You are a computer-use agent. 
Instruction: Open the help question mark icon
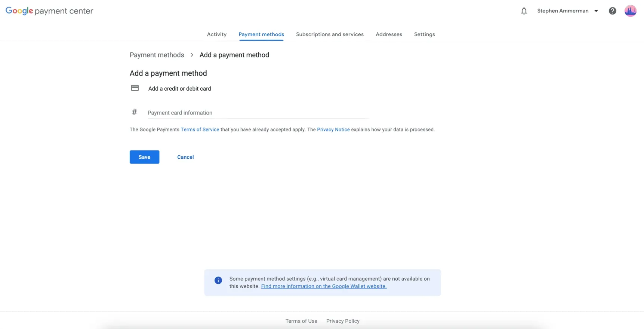click(612, 11)
